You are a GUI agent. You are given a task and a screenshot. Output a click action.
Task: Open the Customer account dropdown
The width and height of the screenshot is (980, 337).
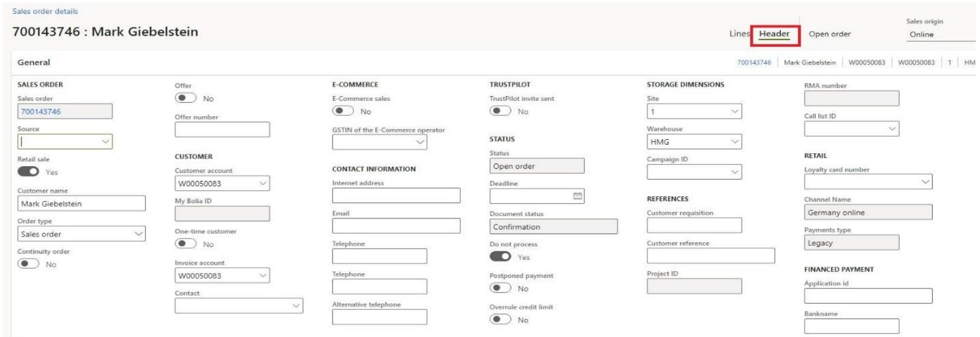[x=263, y=183]
